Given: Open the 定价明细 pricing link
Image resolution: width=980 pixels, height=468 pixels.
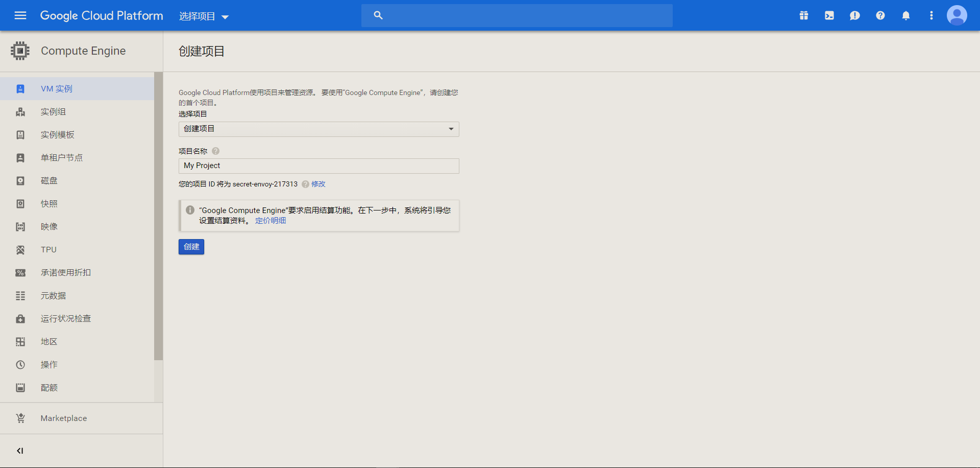Looking at the screenshot, I should coord(271,221).
